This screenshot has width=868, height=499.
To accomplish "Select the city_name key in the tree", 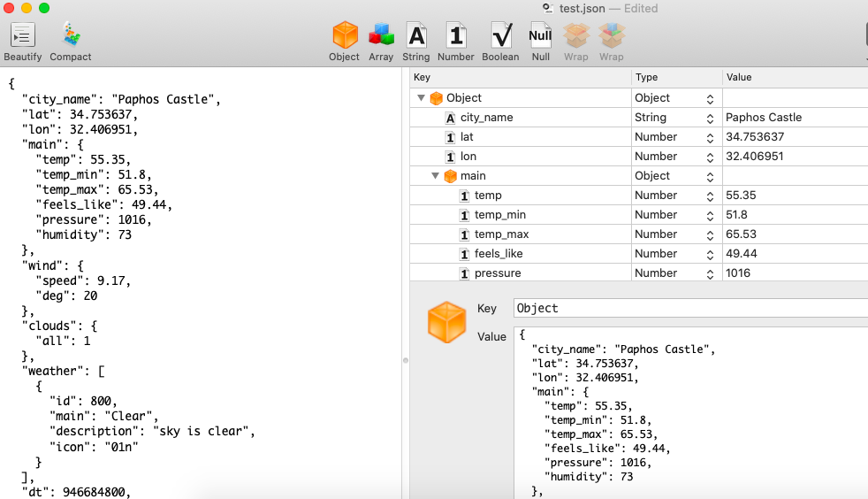I will [x=486, y=118].
